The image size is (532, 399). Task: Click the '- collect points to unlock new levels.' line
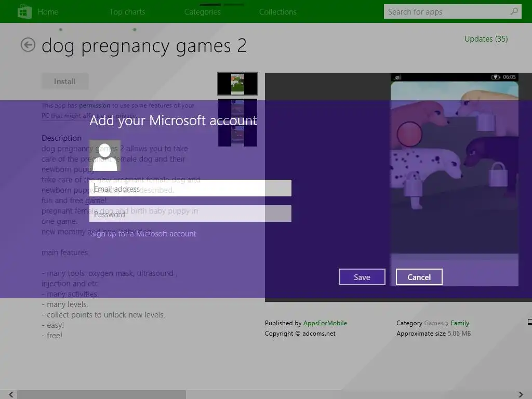point(103,315)
